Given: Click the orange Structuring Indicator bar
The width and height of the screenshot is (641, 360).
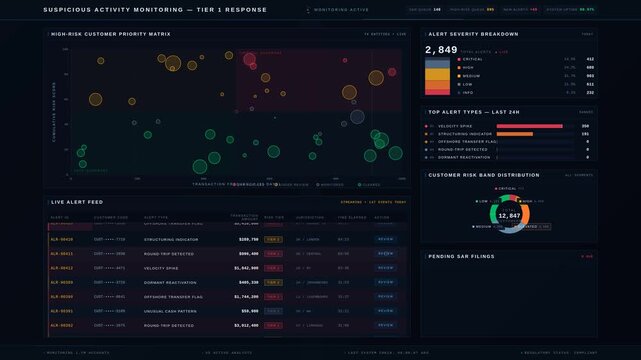Looking at the screenshot, I should 515,134.
